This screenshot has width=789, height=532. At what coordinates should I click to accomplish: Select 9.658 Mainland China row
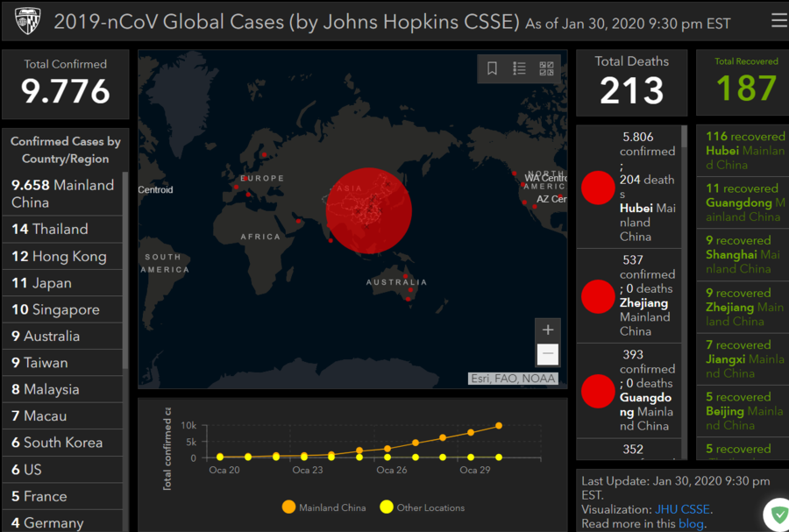62,194
